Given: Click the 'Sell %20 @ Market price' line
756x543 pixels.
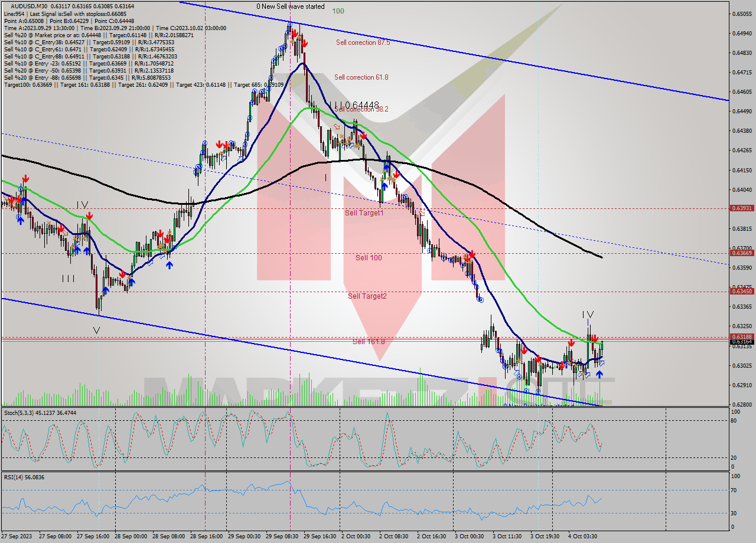Looking at the screenshot, I should [x=99, y=35].
